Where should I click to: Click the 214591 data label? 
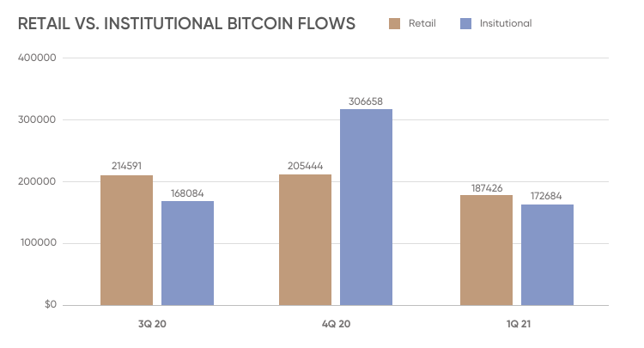126,167
